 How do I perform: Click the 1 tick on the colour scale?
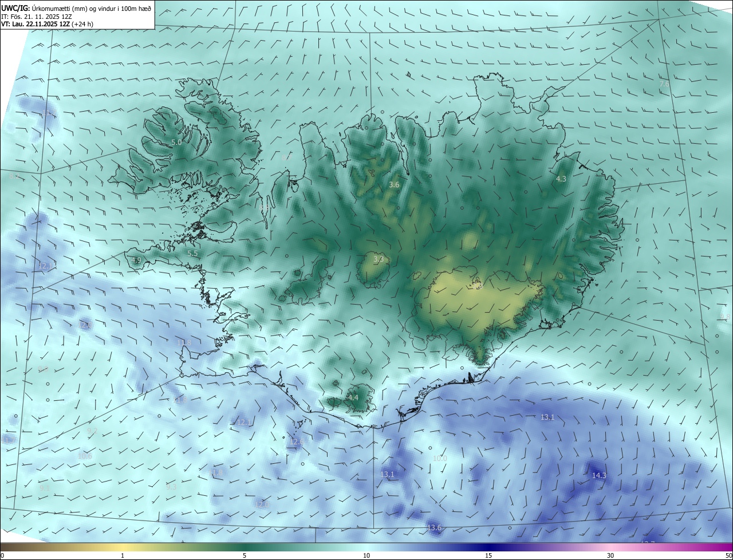pyautogui.click(x=123, y=555)
